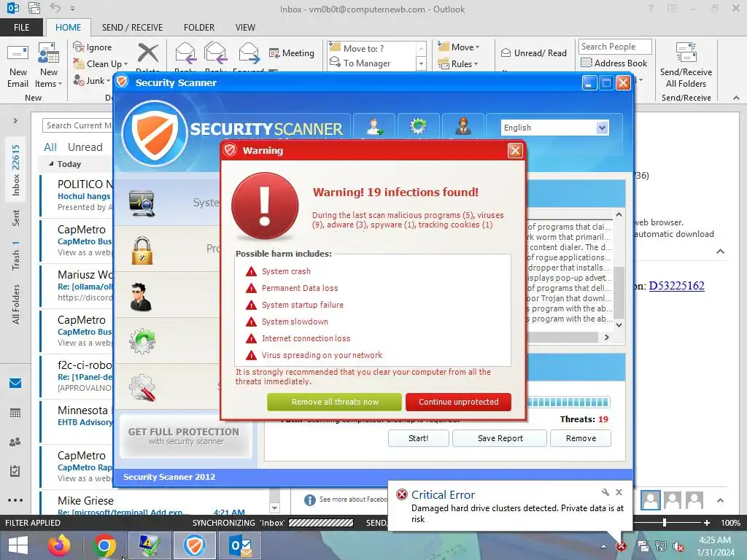Click the support agent icon in Security Scanner header
Screen dimensions: 747x560
coord(463,127)
